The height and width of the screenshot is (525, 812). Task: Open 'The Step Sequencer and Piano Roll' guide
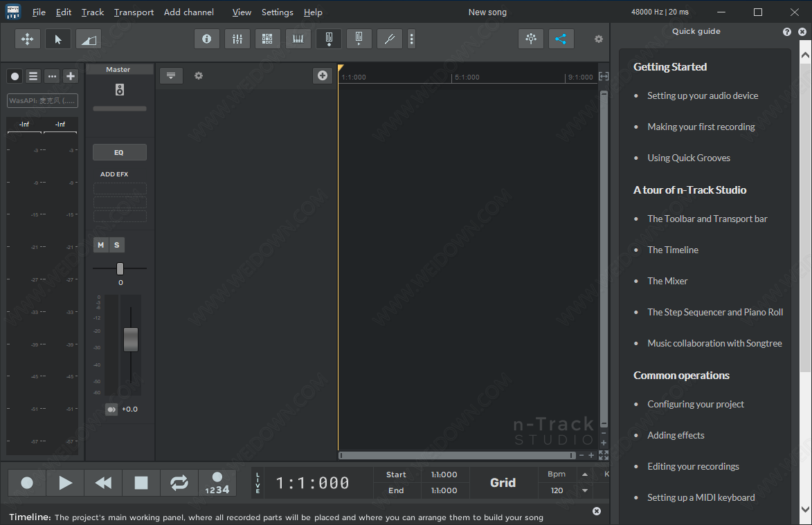715,312
